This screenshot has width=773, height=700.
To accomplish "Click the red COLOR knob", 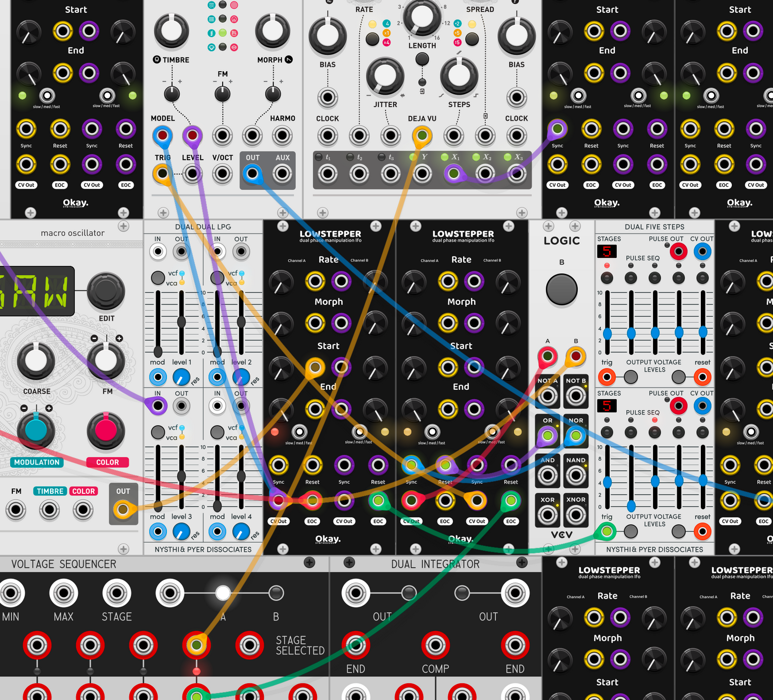I will (106, 431).
